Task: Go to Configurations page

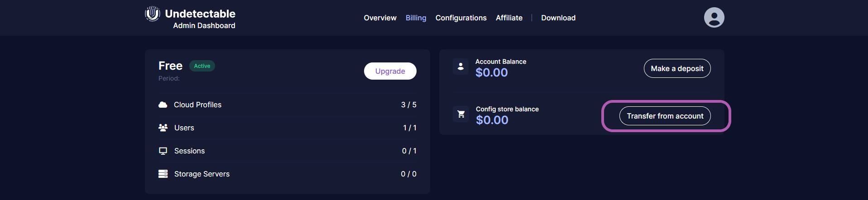Action: [x=461, y=18]
